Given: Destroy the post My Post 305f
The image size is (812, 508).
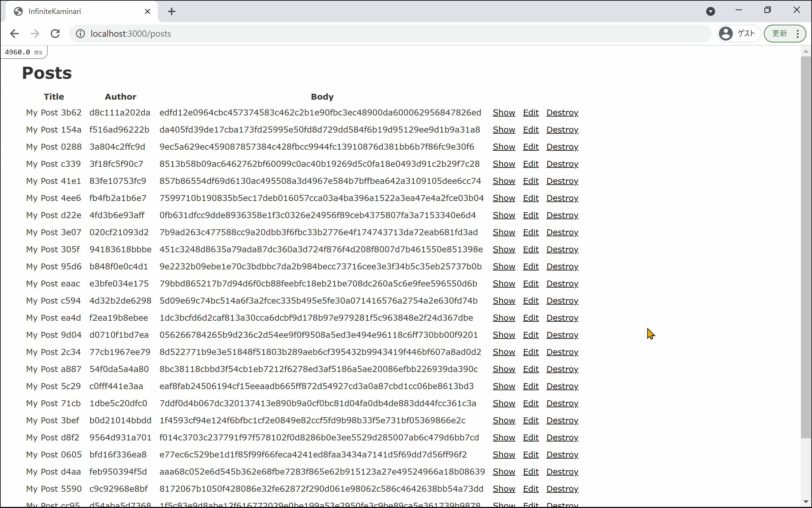Looking at the screenshot, I should coord(562,249).
